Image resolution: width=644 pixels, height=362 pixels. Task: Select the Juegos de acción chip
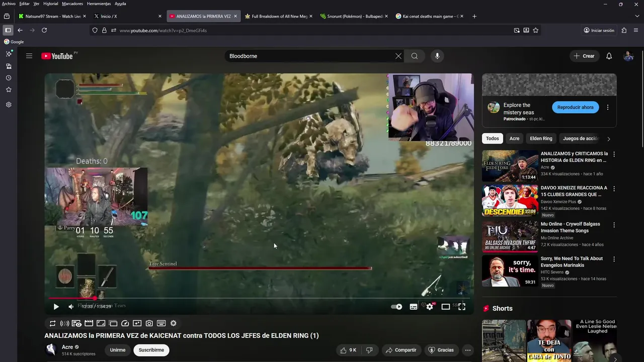coord(580,138)
